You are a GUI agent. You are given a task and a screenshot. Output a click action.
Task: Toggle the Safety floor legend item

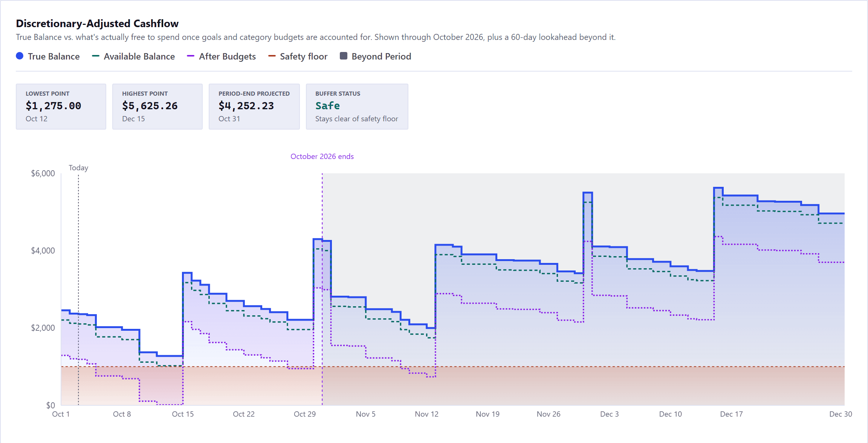298,57
